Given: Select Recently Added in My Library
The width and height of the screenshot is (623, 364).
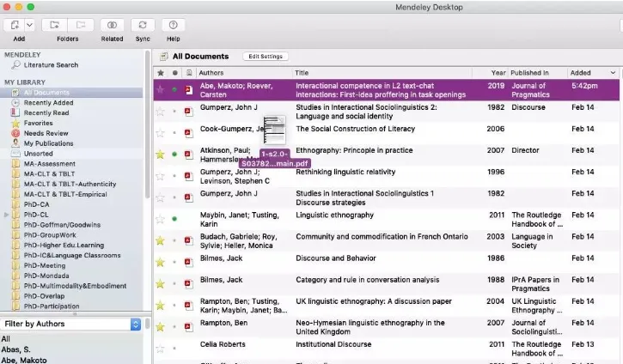Looking at the screenshot, I should [48, 102].
